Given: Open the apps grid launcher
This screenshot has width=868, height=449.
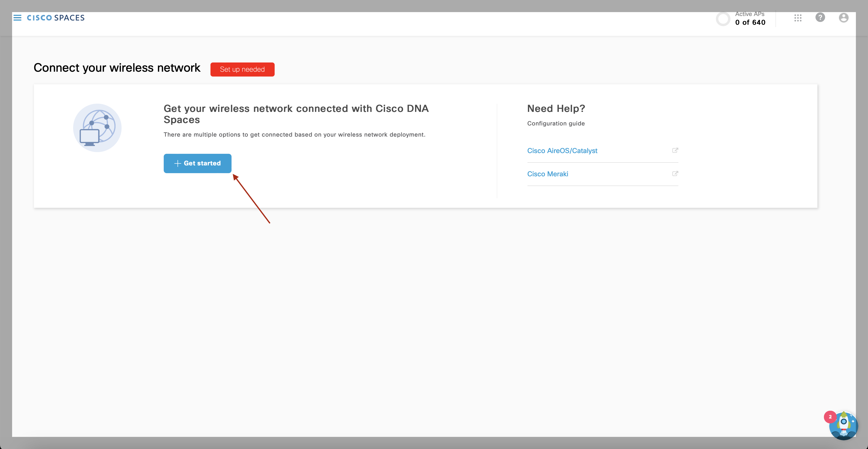Looking at the screenshot, I should pos(798,18).
